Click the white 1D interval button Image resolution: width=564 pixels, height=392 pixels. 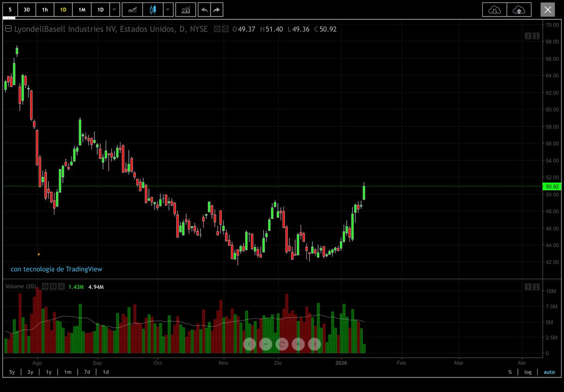(100, 9)
